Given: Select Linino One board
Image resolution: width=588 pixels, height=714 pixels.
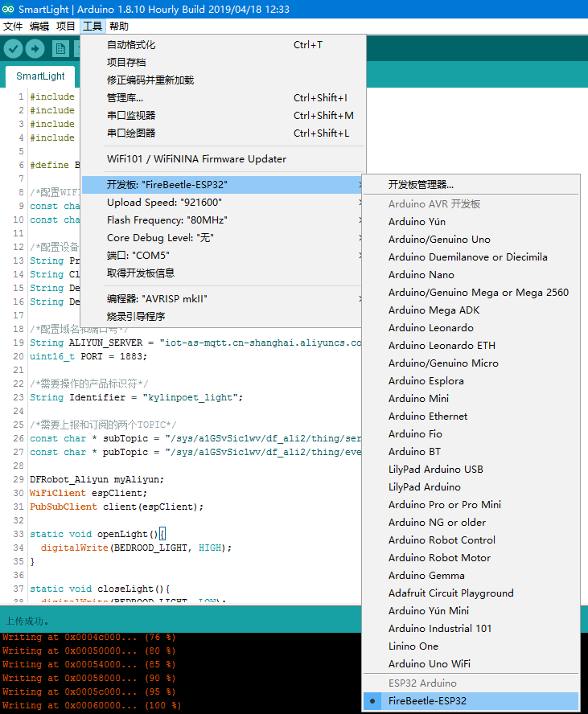Looking at the screenshot, I should (x=471, y=646).
